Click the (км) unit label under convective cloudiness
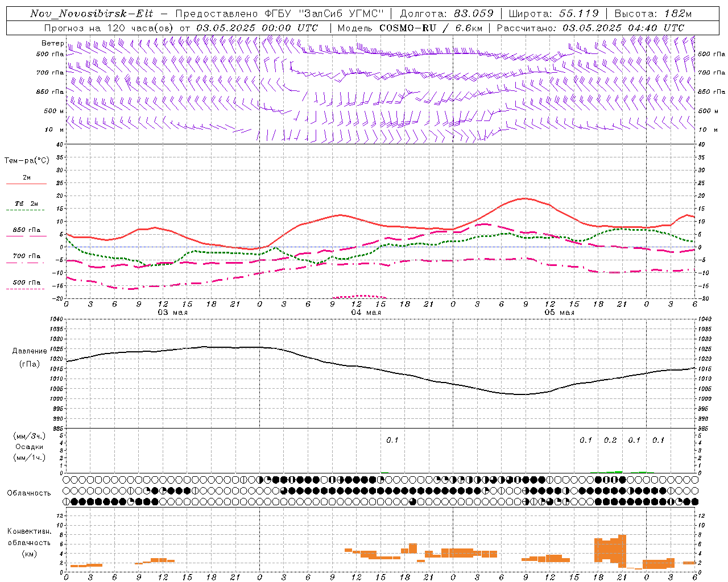Screen dimensions: 728x582 tap(29, 554)
